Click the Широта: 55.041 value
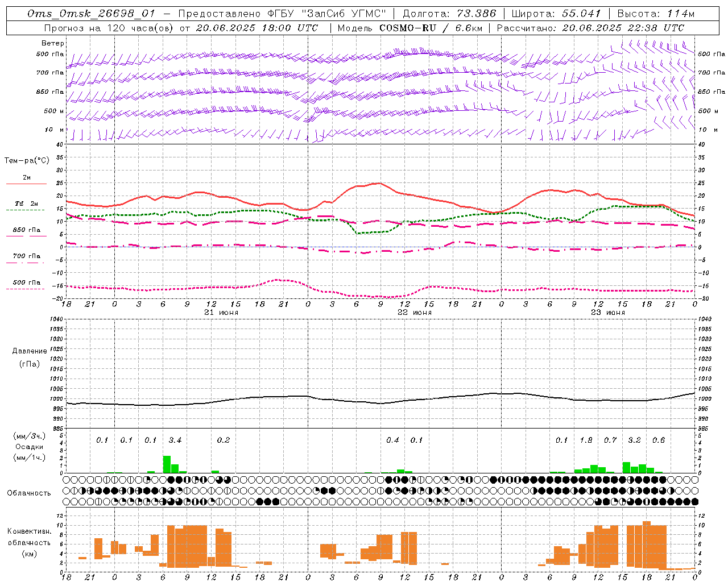Image resolution: width=728 pixels, height=582 pixels. 556,14
